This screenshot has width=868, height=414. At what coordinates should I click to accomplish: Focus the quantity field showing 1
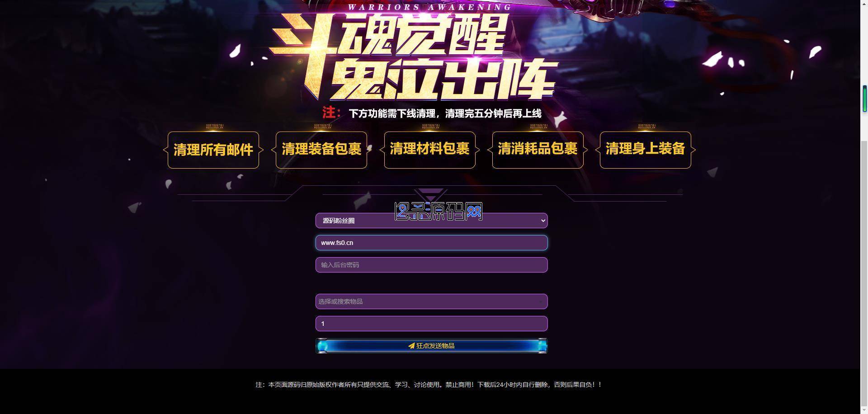tap(431, 324)
